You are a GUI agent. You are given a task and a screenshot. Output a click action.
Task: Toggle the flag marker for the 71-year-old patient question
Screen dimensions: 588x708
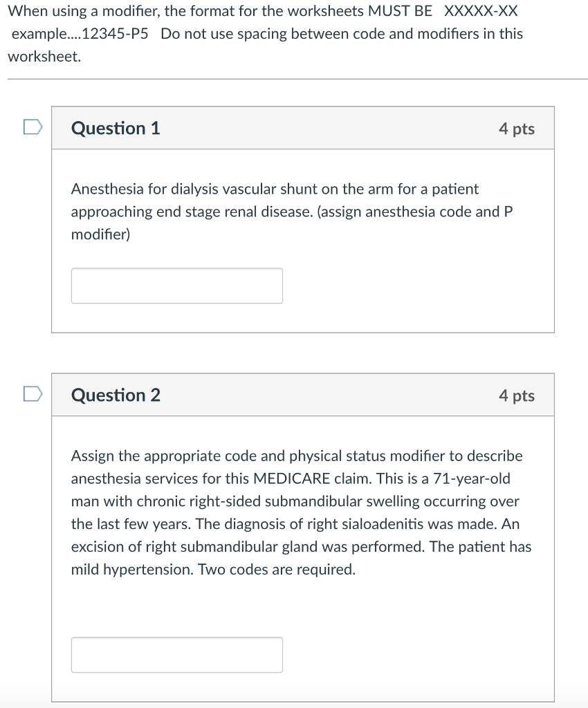[32, 393]
